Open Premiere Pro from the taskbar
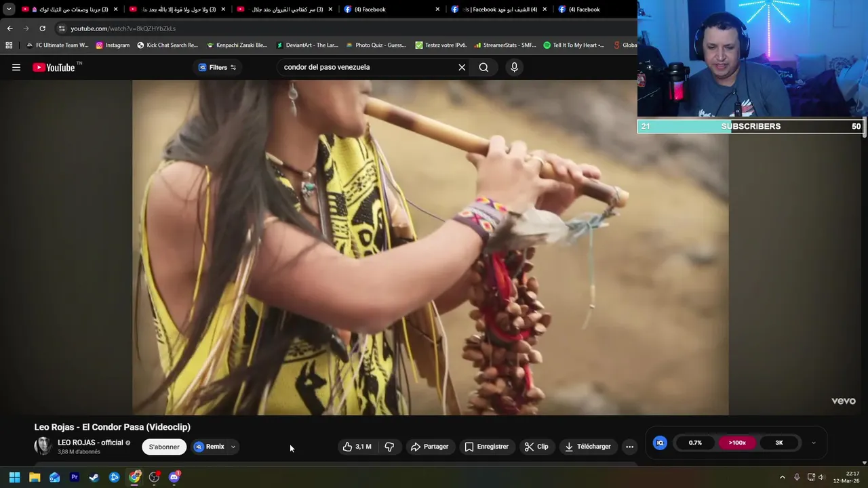868x488 pixels. (x=75, y=477)
